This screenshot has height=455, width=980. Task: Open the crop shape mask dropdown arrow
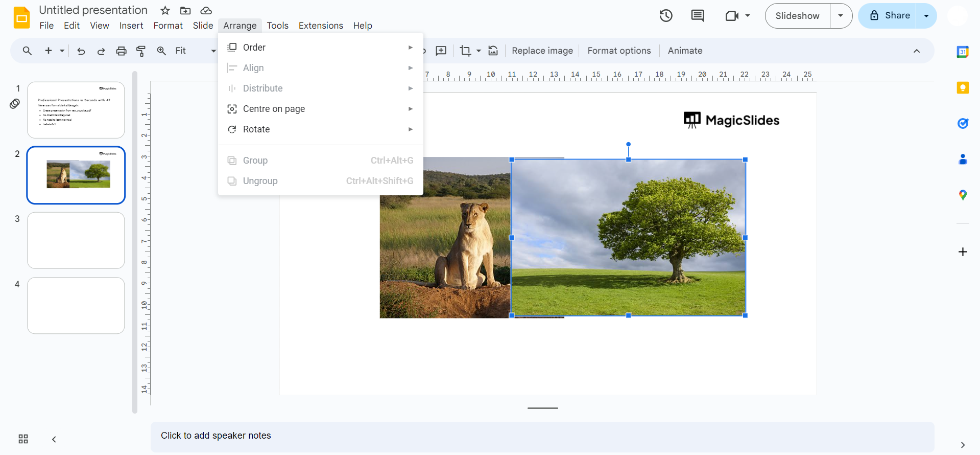(x=479, y=51)
